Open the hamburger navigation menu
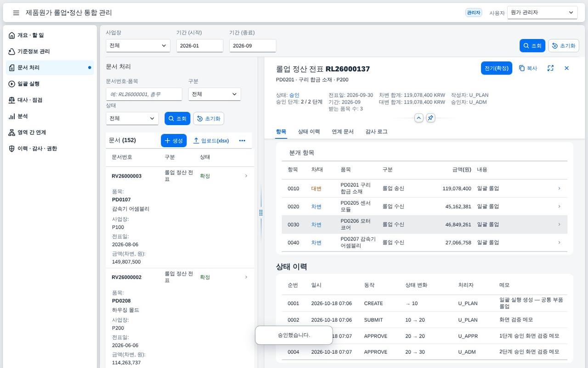Screen dimensions: 588x368 16,13
